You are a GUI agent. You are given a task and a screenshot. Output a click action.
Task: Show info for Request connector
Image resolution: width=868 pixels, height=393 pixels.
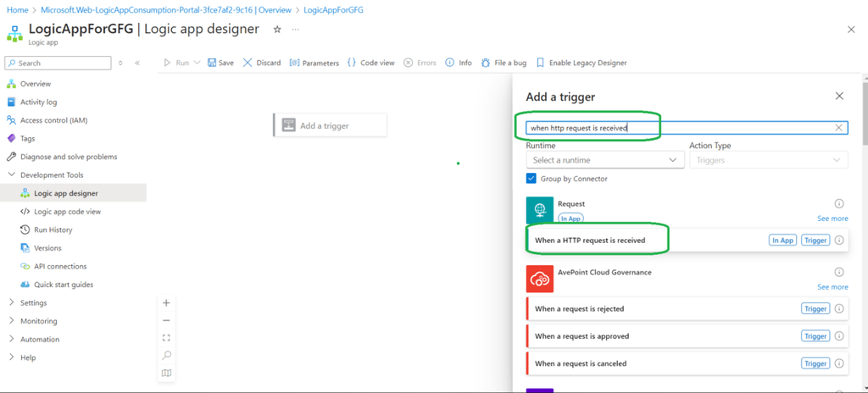coord(838,203)
